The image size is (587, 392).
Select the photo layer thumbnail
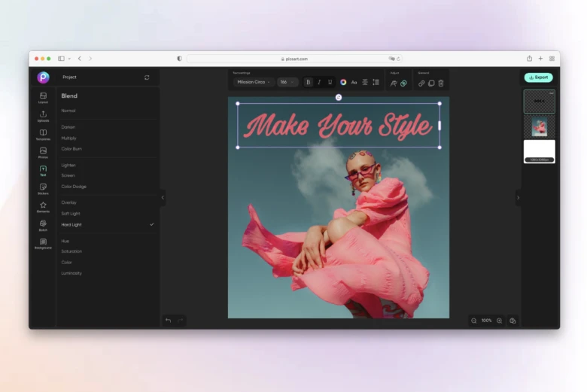[539, 126]
